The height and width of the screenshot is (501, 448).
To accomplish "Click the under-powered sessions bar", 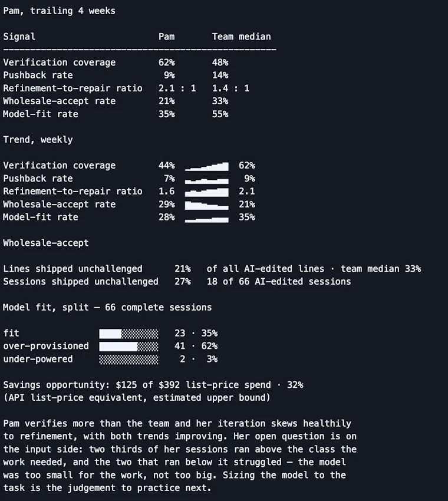I will (x=129, y=360).
